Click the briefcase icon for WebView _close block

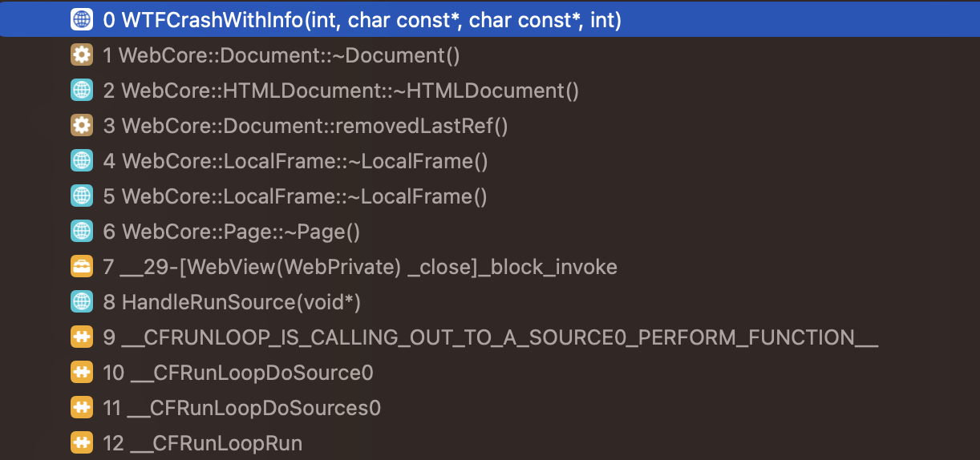(x=81, y=267)
